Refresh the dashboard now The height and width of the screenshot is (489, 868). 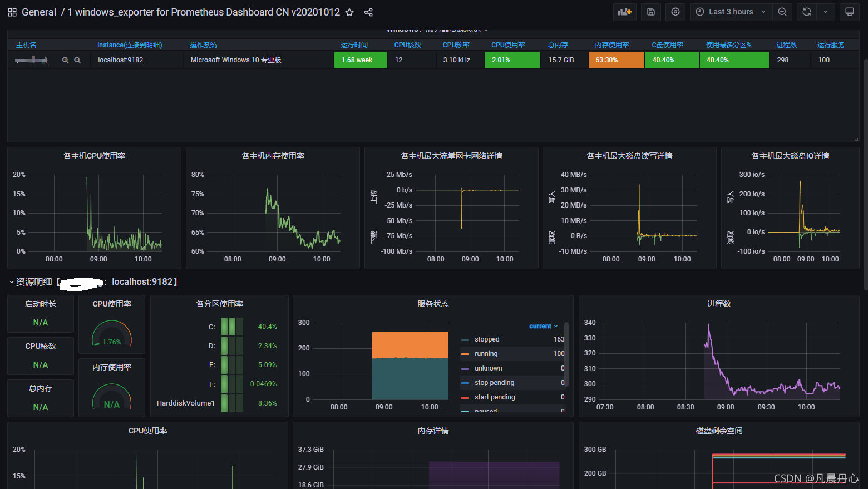pos(807,12)
